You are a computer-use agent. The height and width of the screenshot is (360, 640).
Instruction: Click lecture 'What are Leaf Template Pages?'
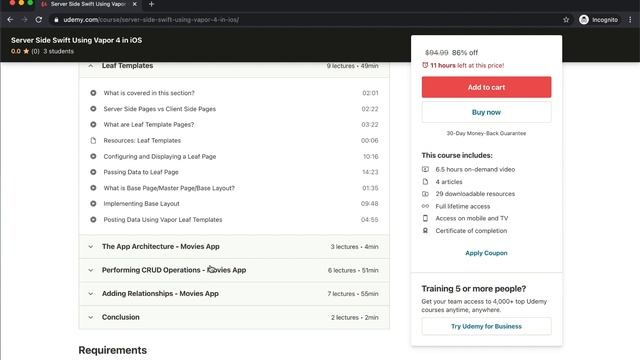coord(149,124)
